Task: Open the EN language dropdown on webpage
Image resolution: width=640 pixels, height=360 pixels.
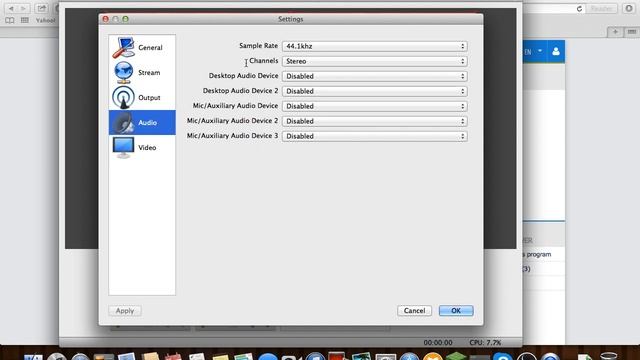Action: pyautogui.click(x=533, y=51)
